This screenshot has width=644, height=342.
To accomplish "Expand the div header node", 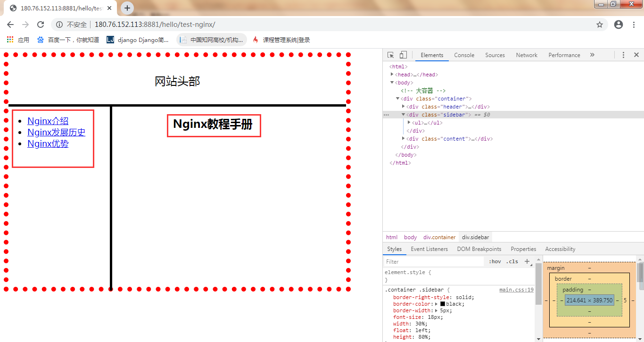I will coord(404,107).
